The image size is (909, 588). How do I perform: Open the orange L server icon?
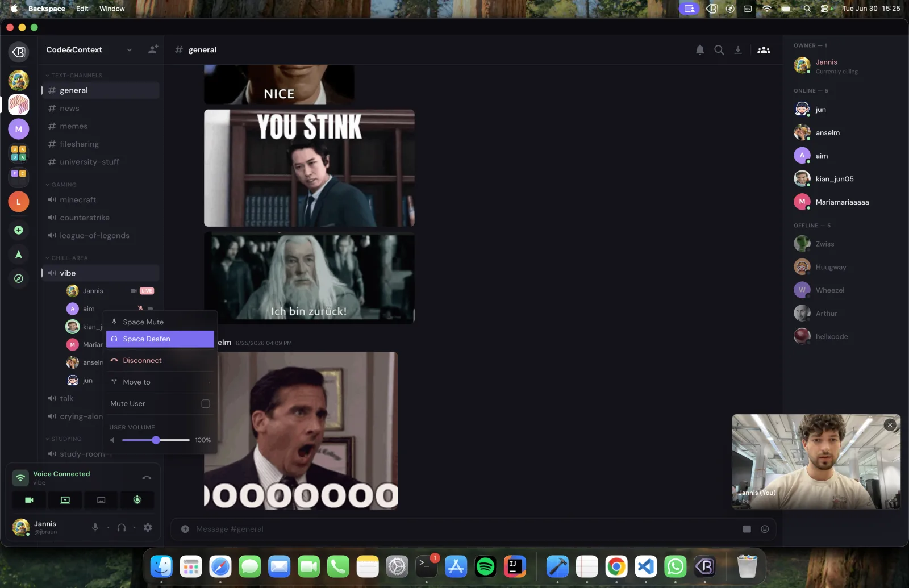[19, 202]
